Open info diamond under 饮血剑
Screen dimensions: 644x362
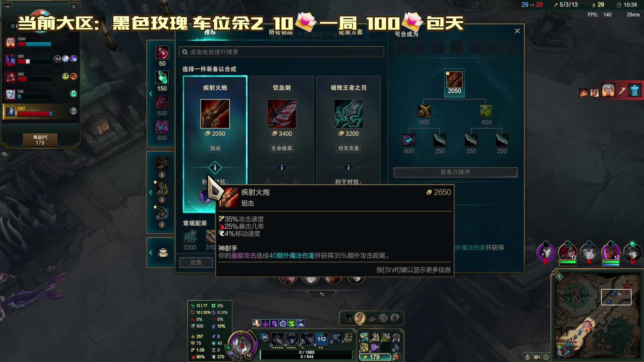[282, 168]
